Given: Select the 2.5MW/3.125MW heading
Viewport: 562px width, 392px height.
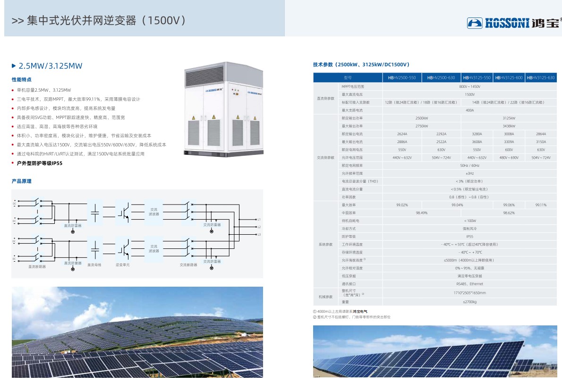Looking at the screenshot, I should [50, 66].
